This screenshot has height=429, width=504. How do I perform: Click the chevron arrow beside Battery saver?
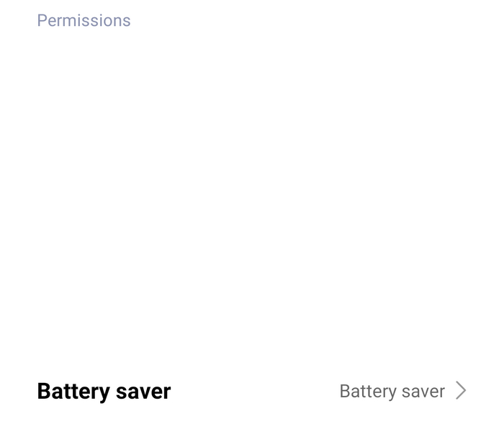pyautogui.click(x=461, y=391)
